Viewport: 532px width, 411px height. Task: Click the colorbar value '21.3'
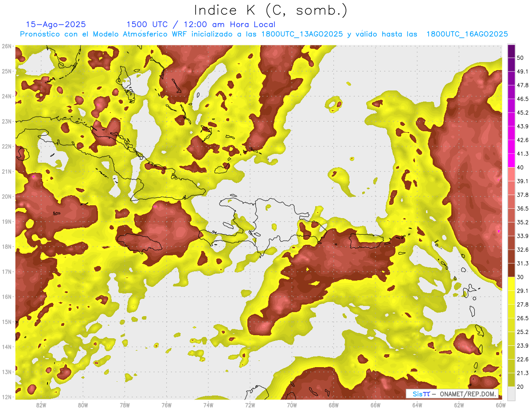(x=522, y=373)
